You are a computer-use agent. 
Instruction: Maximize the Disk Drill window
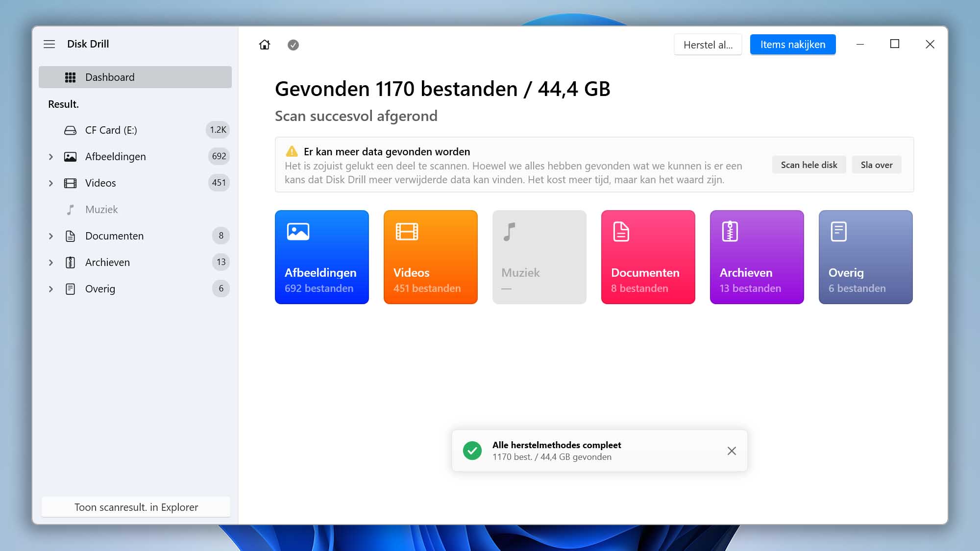point(894,44)
